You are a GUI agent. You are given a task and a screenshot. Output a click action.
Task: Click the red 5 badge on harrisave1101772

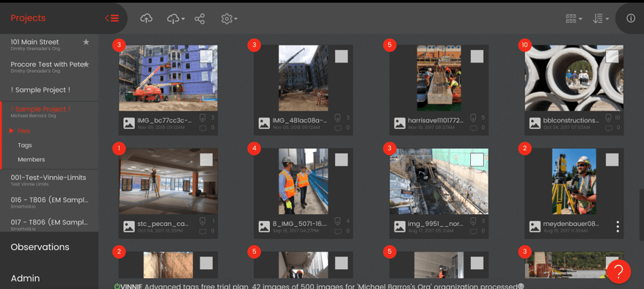tap(389, 45)
